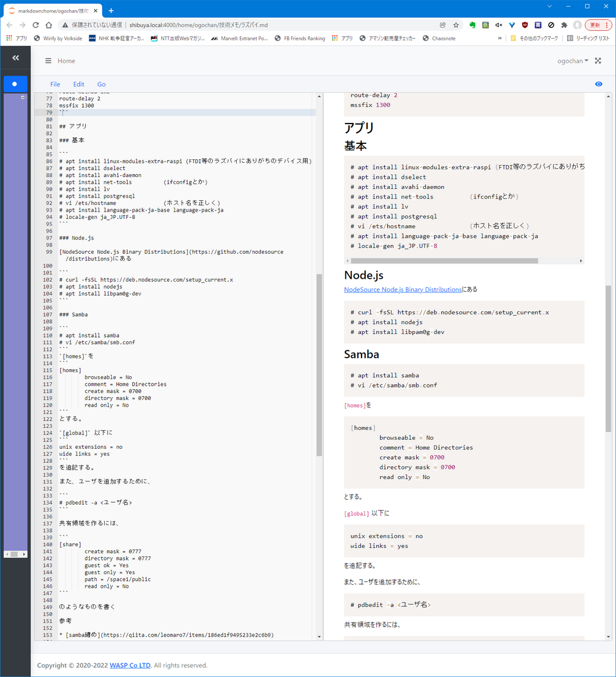Viewport: 616px width, 677px height.
Task: Collapse the sidebar with double-chevron icon
Action: [x=15, y=58]
